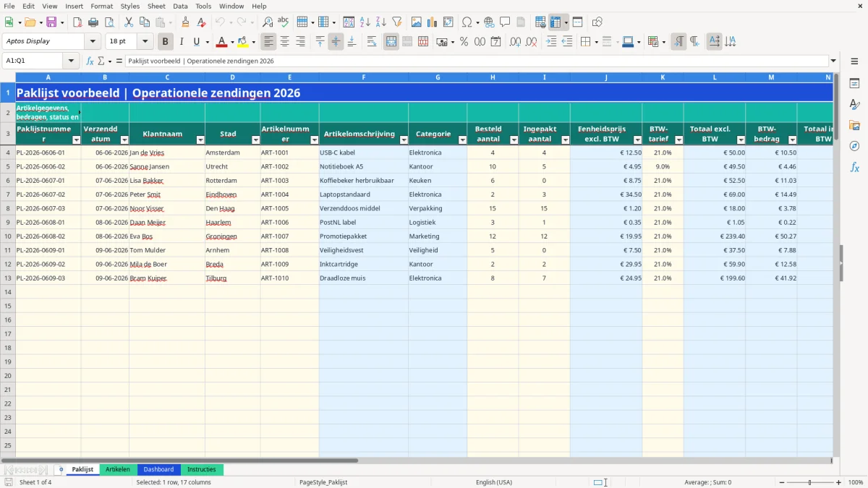This screenshot has height=488, width=868.
Task: Toggle Wrap Text button
Action: coord(371,42)
